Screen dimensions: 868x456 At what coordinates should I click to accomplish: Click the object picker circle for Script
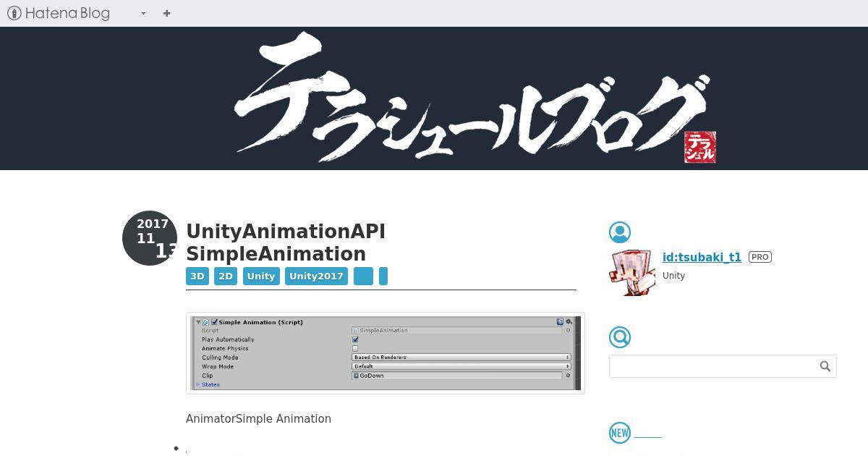tap(568, 330)
